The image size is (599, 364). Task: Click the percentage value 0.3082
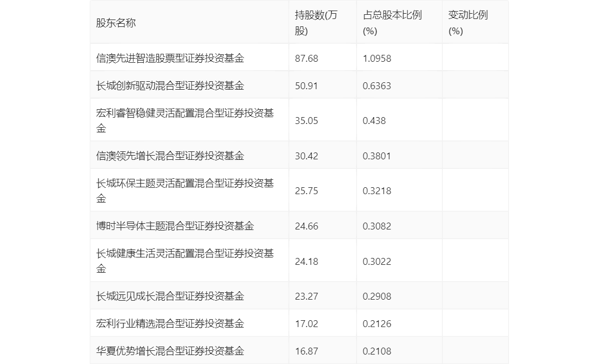pos(377,226)
